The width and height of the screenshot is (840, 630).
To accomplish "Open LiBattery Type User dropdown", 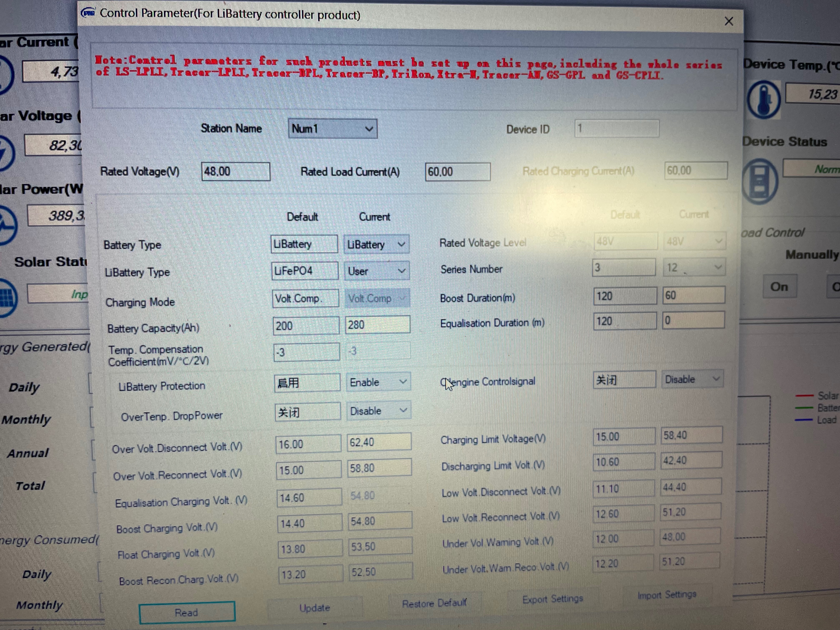I will coord(401,271).
